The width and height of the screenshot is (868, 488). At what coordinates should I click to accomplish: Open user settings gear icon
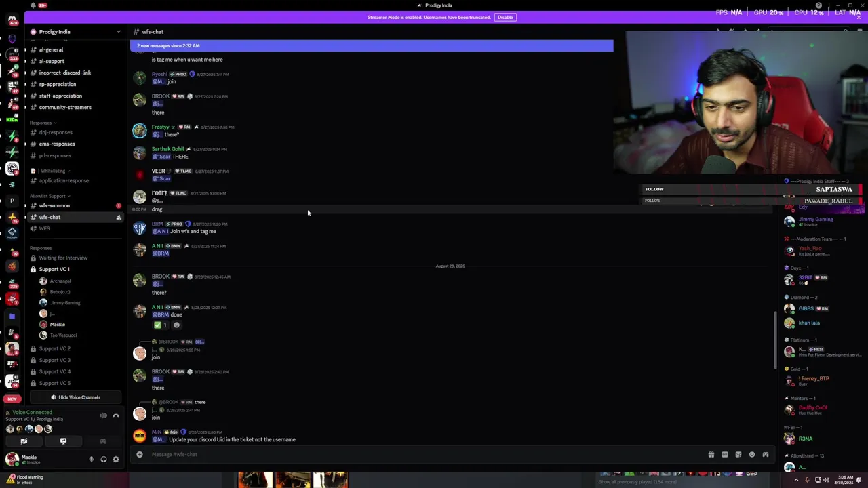116,460
